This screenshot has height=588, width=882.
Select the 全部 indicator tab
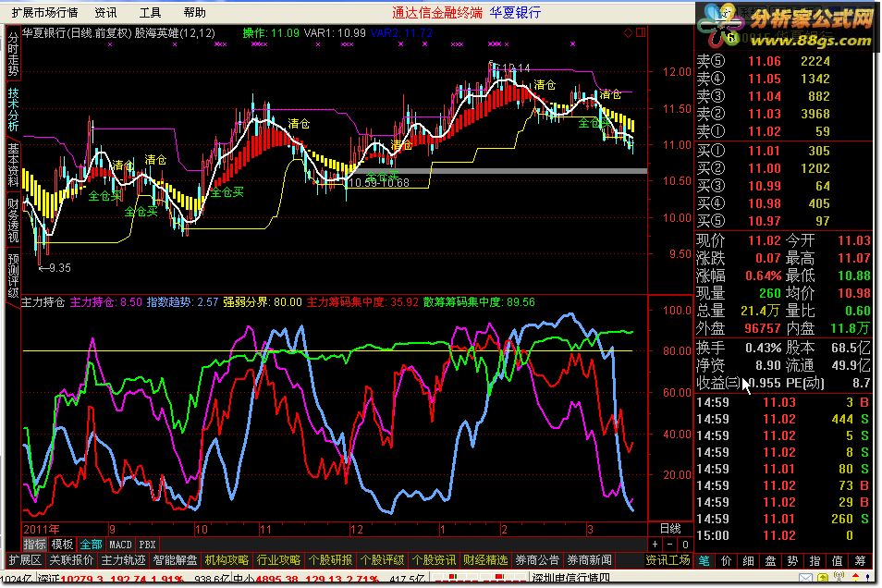point(91,545)
